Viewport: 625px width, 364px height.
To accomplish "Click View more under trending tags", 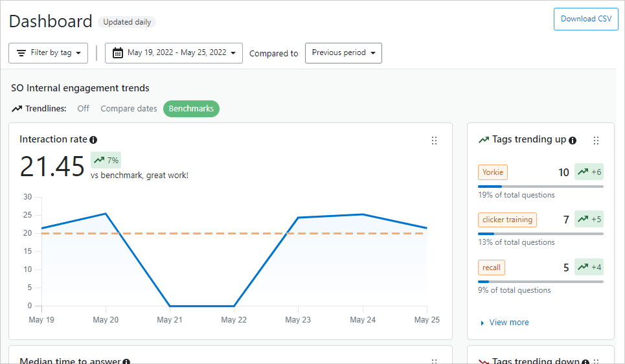I will click(508, 323).
